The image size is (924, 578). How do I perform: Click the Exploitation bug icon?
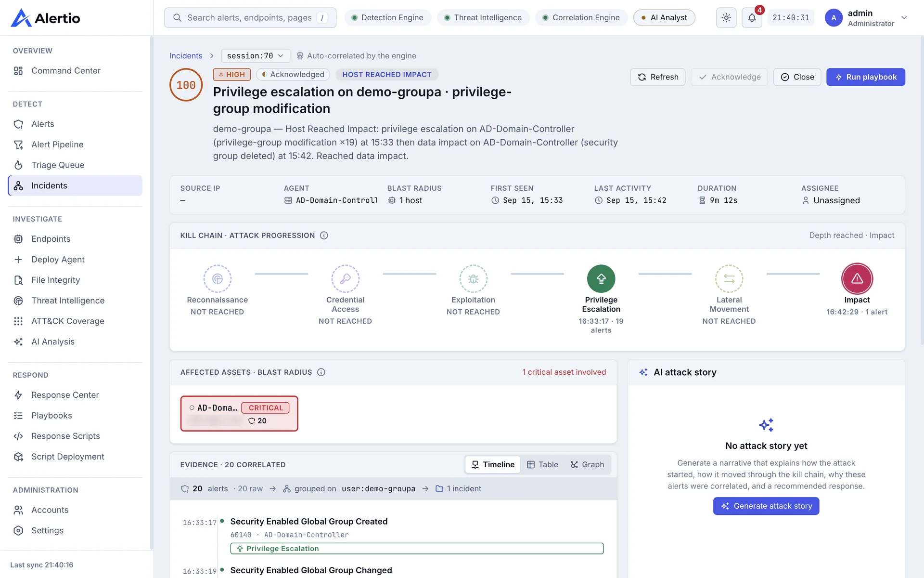(473, 278)
